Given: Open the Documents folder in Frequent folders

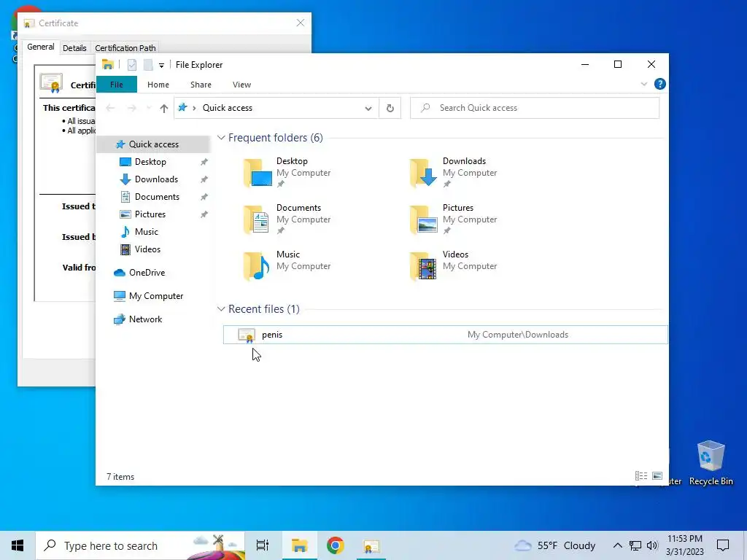Looking at the screenshot, I should [287, 219].
